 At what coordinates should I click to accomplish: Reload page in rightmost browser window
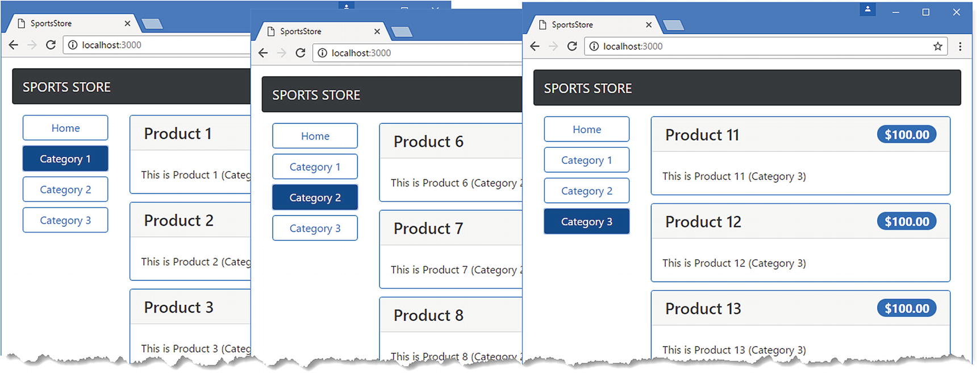click(572, 46)
